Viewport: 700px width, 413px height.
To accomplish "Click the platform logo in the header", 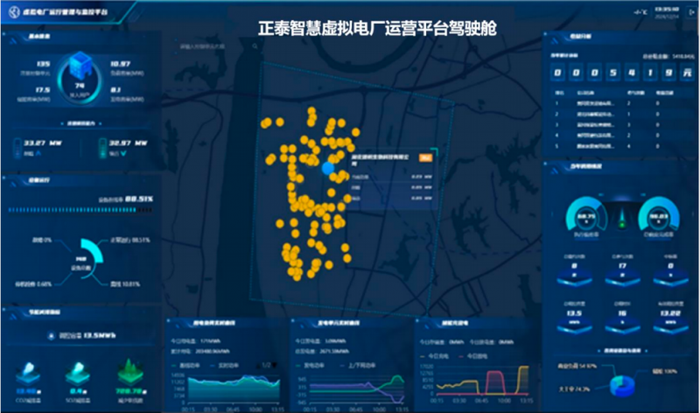I will [x=14, y=12].
